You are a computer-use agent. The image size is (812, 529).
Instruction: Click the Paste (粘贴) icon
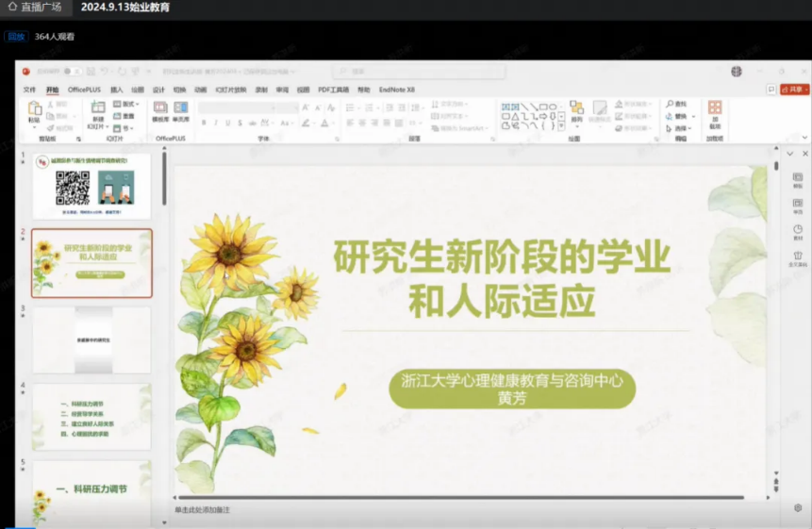pyautogui.click(x=34, y=110)
